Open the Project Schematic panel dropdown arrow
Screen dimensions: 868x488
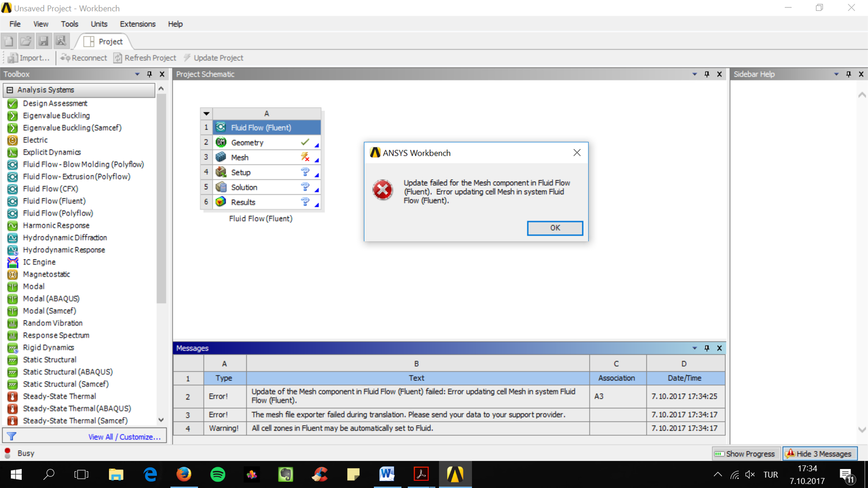point(694,74)
